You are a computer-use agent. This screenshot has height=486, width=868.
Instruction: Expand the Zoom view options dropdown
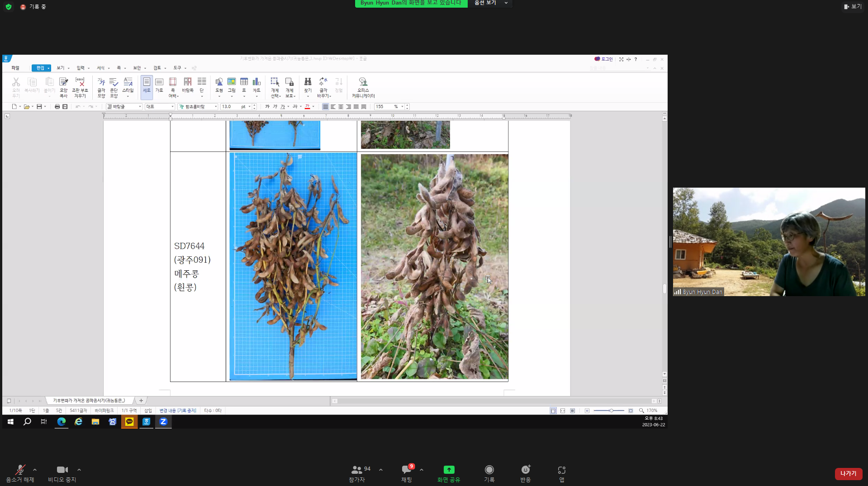[x=490, y=3]
